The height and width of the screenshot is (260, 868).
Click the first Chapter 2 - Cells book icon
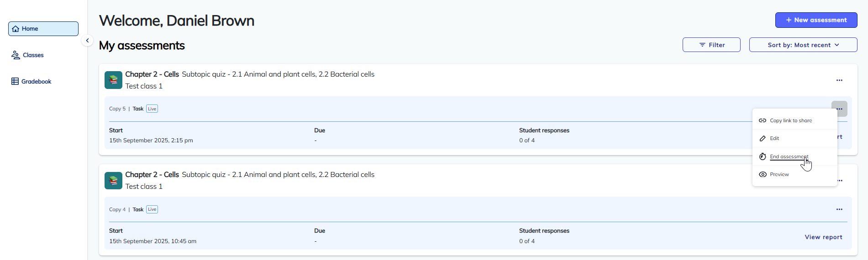[x=113, y=80]
